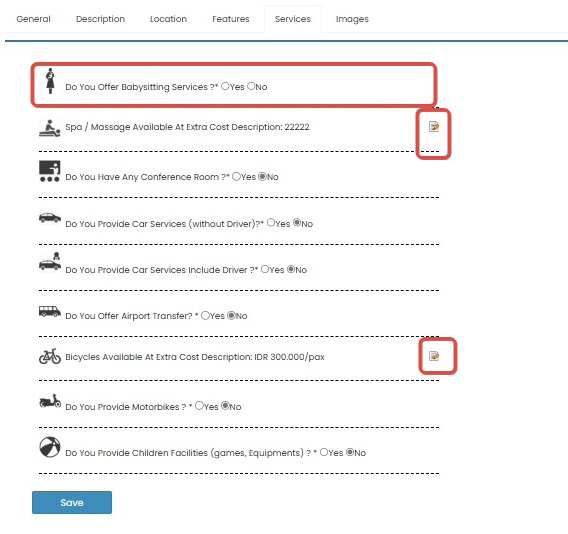
Task: Click the beach ball children facilities icon
Action: click(x=50, y=447)
